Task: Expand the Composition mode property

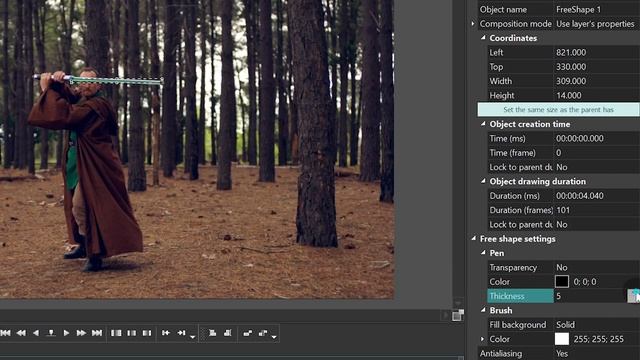Action: tap(473, 24)
